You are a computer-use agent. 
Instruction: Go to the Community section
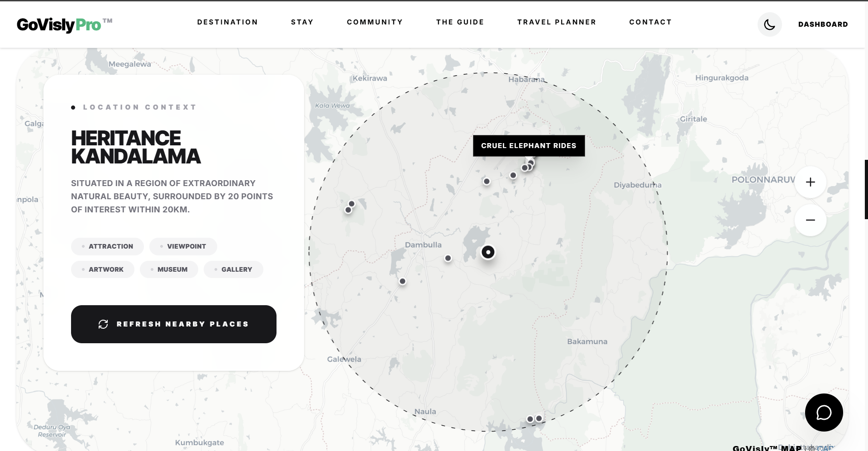375,22
